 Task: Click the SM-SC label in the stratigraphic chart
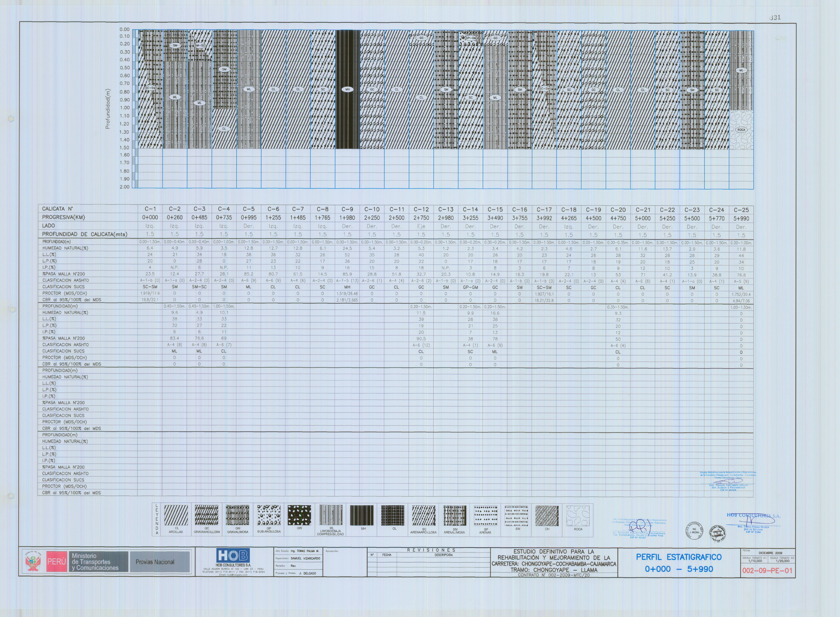tap(200, 46)
